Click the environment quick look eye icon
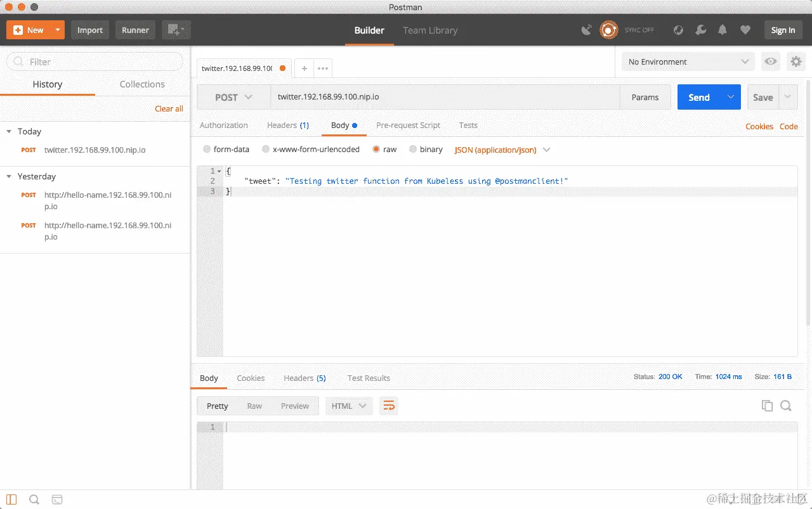 pos(771,61)
